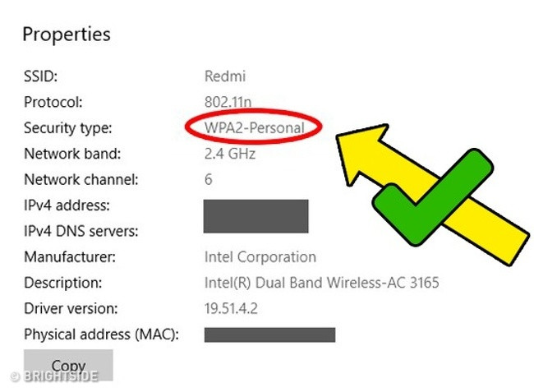
Task: Select the Redmi SSID value
Action: [x=224, y=77]
